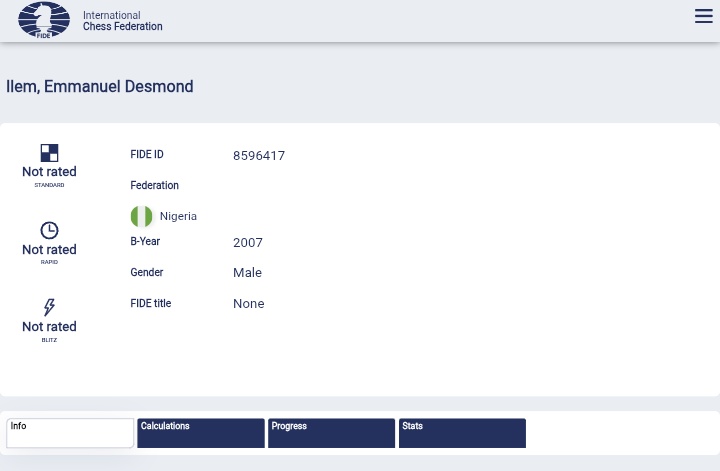Switch to the Info tab
Screen dimensions: 720x471
click(x=70, y=433)
